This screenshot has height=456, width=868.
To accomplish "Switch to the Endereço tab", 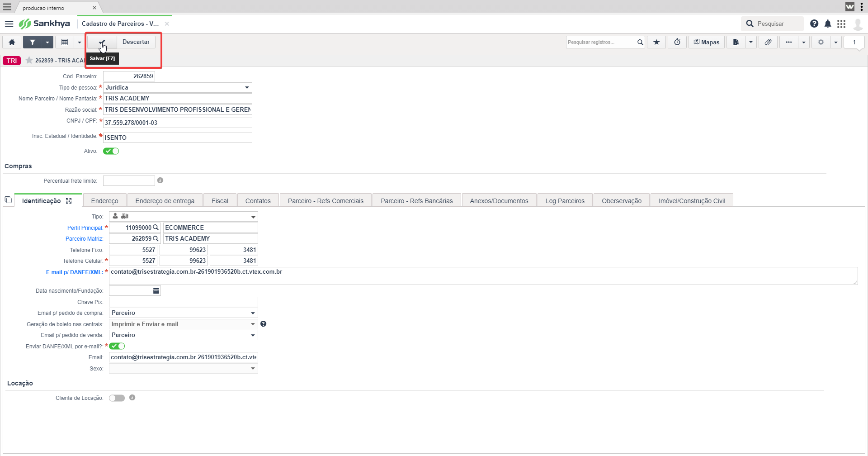I will tap(104, 201).
